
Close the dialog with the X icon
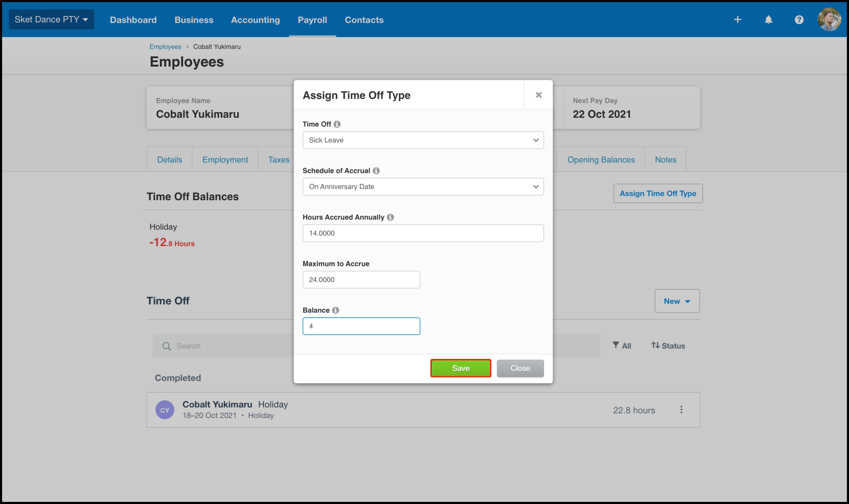(538, 95)
